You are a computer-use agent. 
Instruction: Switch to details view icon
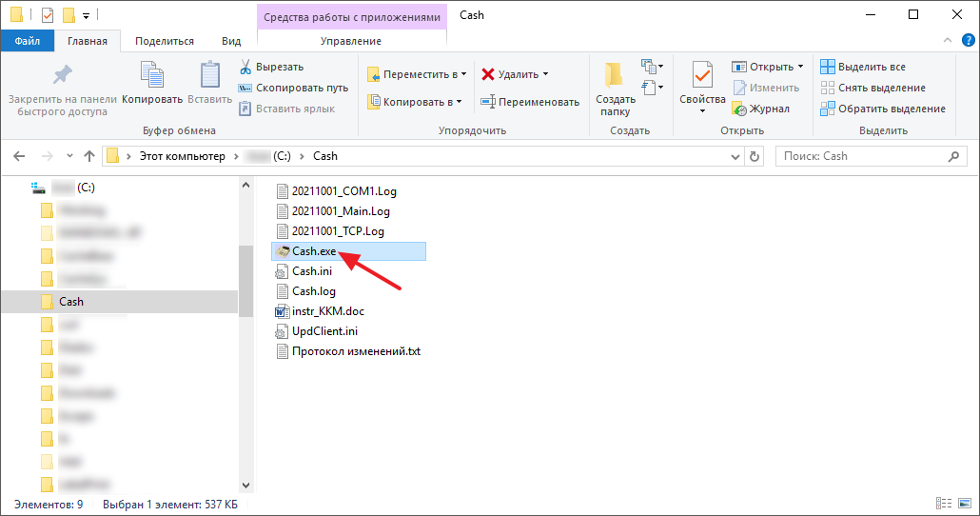click(944, 504)
